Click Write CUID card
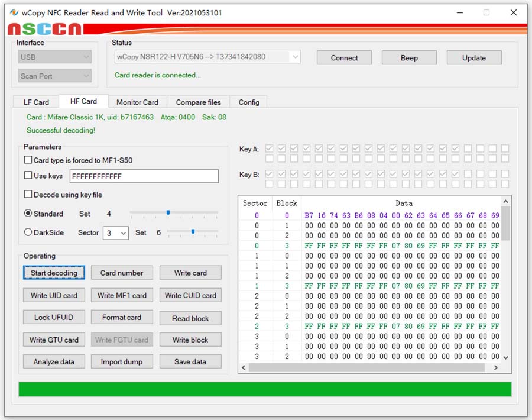Screen dimensions: 532x420 point(190,295)
